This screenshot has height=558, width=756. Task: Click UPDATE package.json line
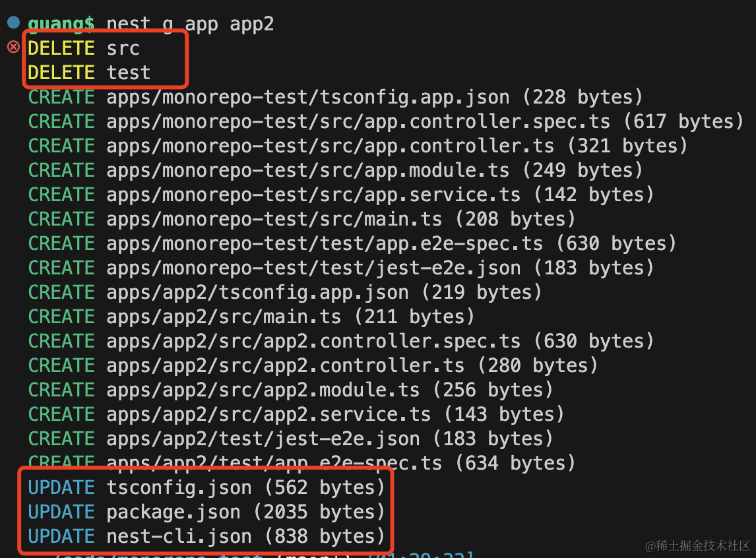206,512
